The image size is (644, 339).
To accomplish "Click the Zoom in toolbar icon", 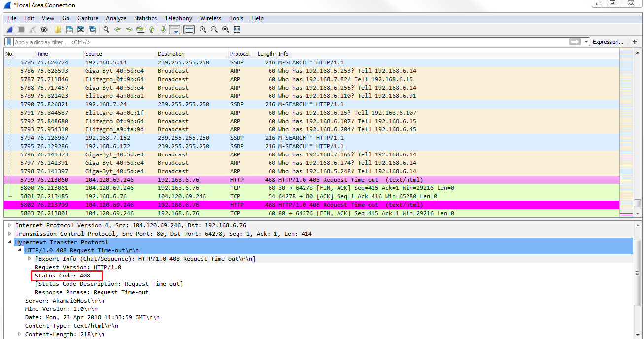I will tap(203, 30).
